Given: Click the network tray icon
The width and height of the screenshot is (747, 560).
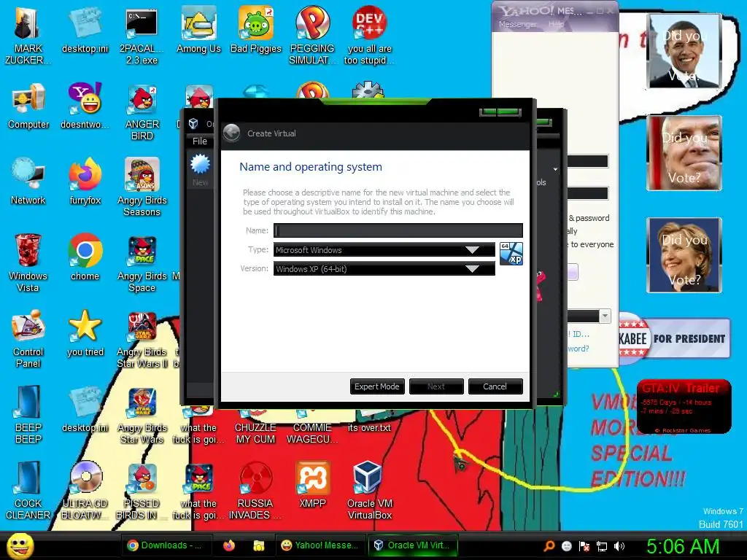Looking at the screenshot, I should (602, 546).
